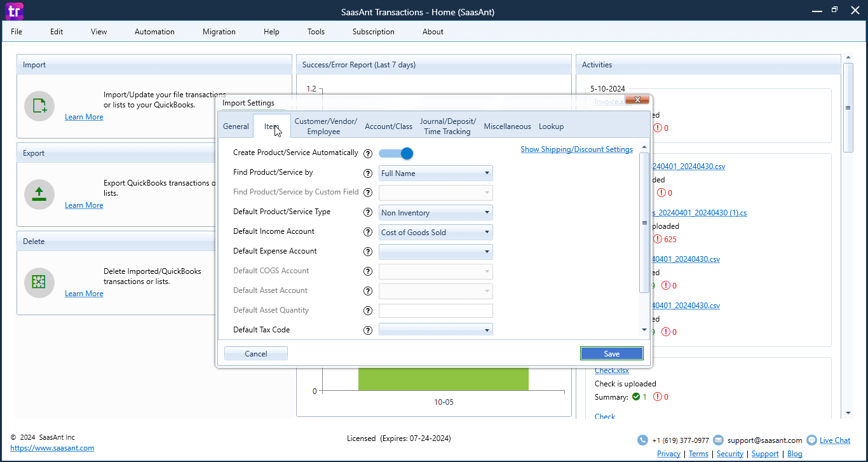868x462 pixels.
Task: Click the Import Settings vertical scrollbar thumb
Action: 644,222
